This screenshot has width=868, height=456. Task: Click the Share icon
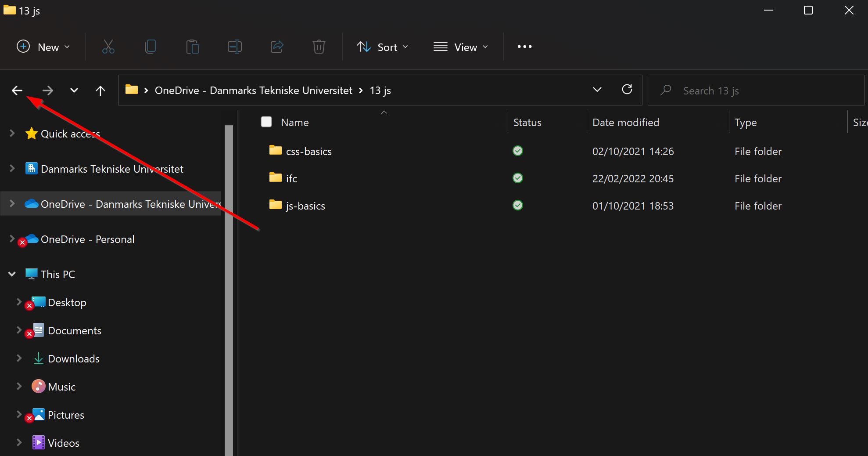click(x=276, y=47)
